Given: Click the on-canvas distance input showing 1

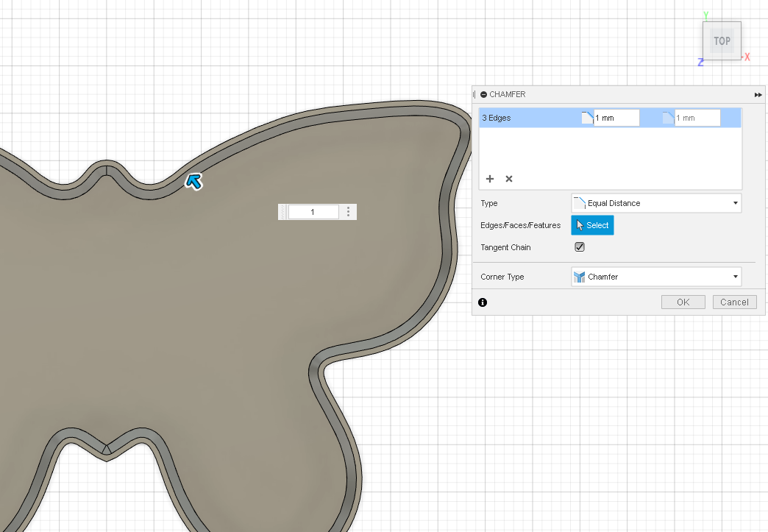Looking at the screenshot, I should point(313,212).
